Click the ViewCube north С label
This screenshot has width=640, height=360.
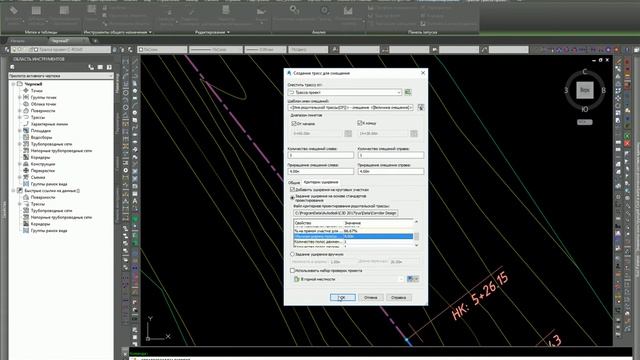[584, 72]
